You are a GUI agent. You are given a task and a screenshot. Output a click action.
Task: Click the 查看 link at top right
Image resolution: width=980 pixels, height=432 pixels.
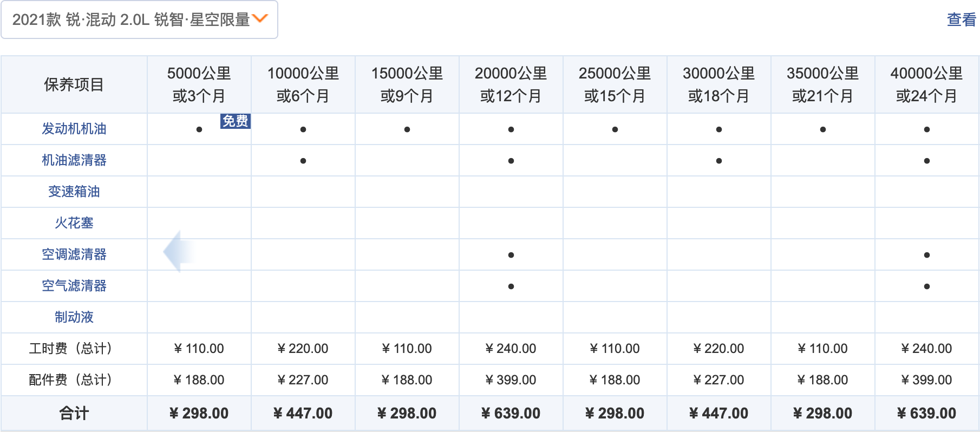pyautogui.click(x=961, y=20)
